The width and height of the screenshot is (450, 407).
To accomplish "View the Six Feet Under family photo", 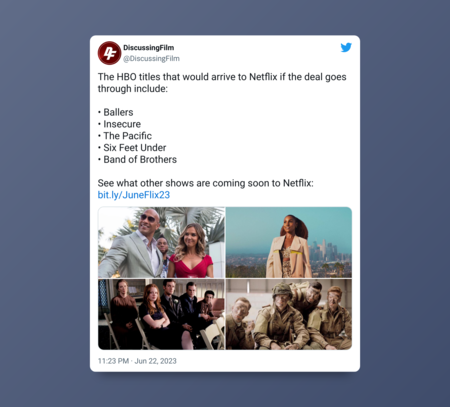I will click(161, 314).
